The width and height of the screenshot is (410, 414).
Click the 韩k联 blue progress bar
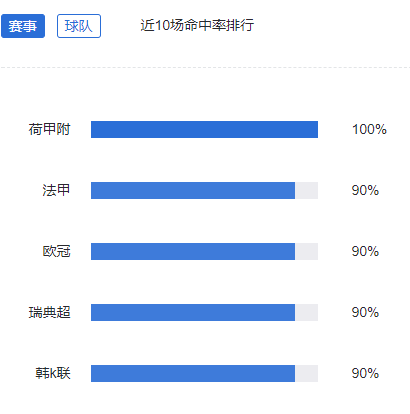(x=193, y=373)
